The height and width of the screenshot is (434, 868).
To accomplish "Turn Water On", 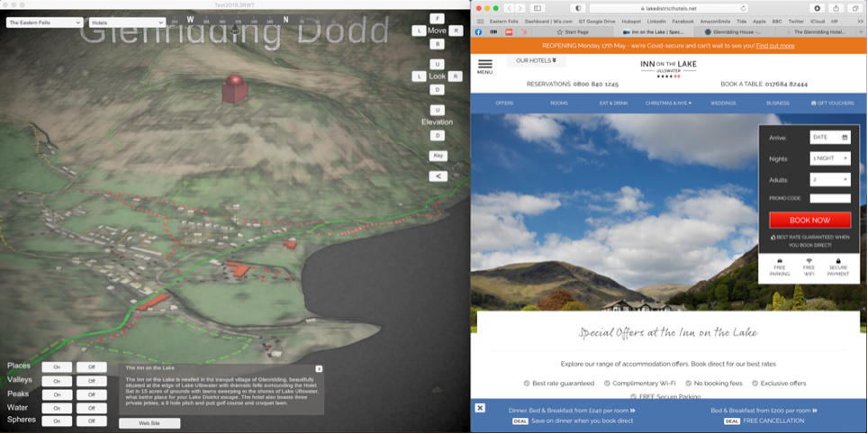I will click(x=57, y=409).
